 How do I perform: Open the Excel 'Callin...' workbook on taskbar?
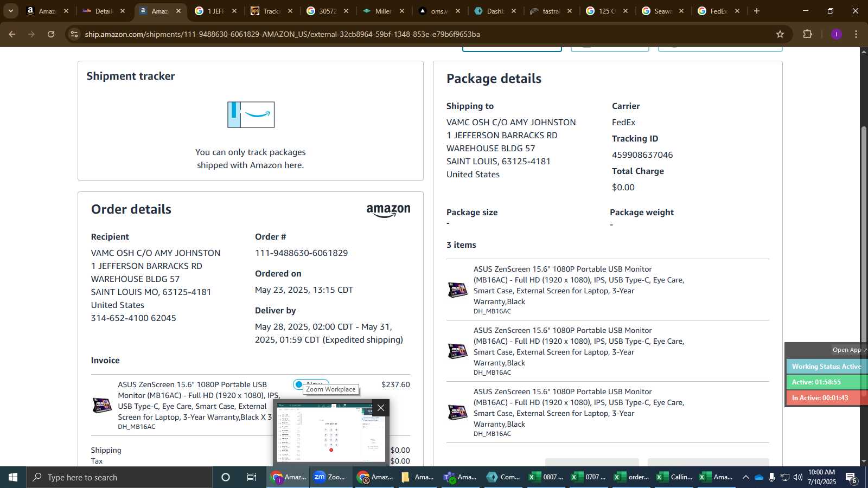(674, 477)
